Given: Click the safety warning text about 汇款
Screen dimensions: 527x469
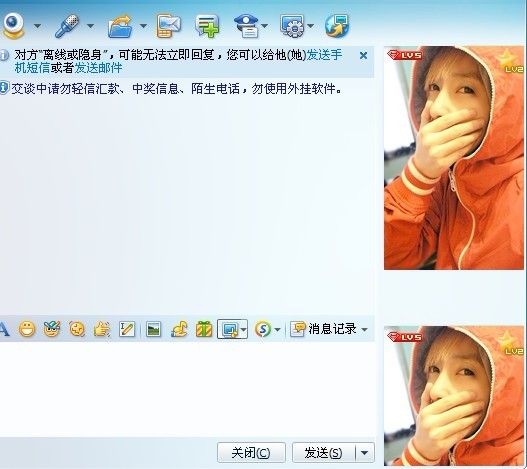Looking at the screenshot, I should pyautogui.click(x=176, y=89).
